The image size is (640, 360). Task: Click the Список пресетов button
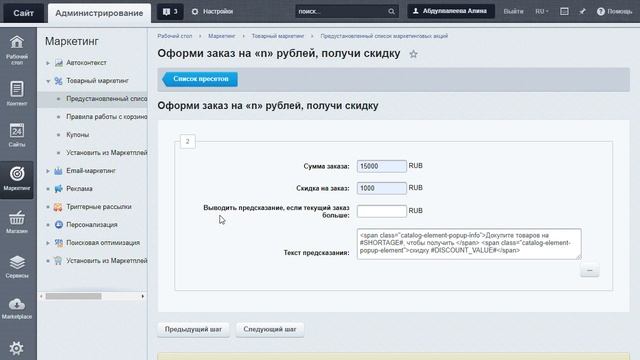(x=200, y=79)
